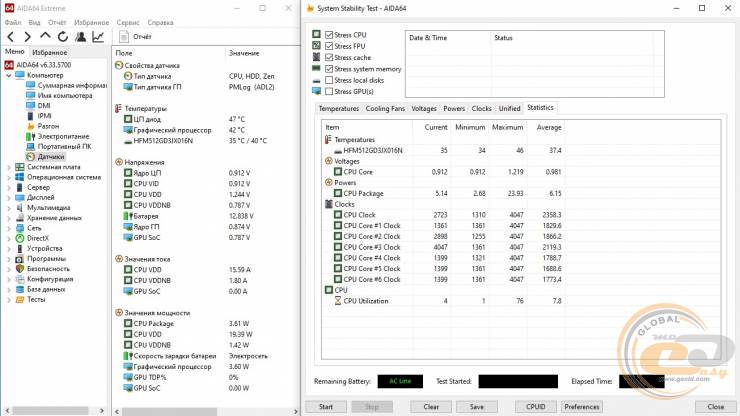This screenshot has width=740, height=416.
Task: Click the up-level arrow in AIDA64 toolbar
Action: (x=45, y=36)
